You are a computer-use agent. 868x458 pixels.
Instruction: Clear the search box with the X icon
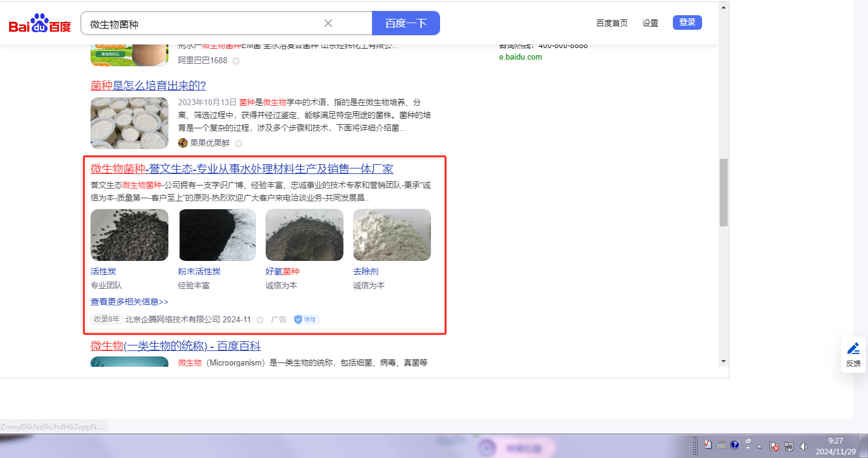pyautogui.click(x=328, y=24)
